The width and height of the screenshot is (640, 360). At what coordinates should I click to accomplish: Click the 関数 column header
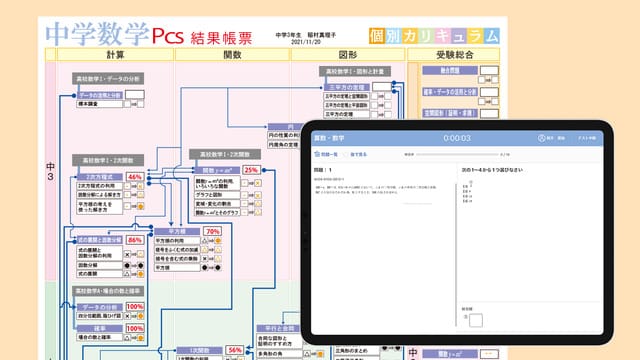coord(232,55)
